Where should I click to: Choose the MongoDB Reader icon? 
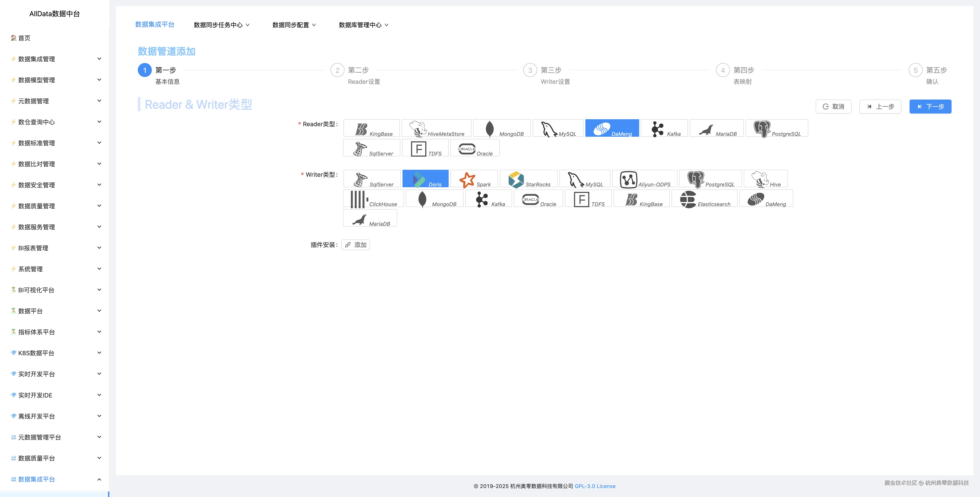(x=502, y=128)
